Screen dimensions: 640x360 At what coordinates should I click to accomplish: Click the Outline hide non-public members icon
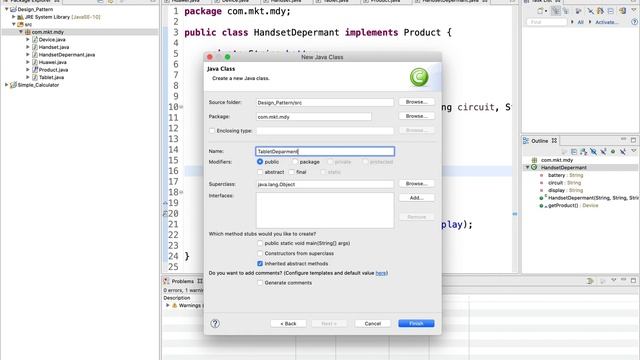pos(613,151)
